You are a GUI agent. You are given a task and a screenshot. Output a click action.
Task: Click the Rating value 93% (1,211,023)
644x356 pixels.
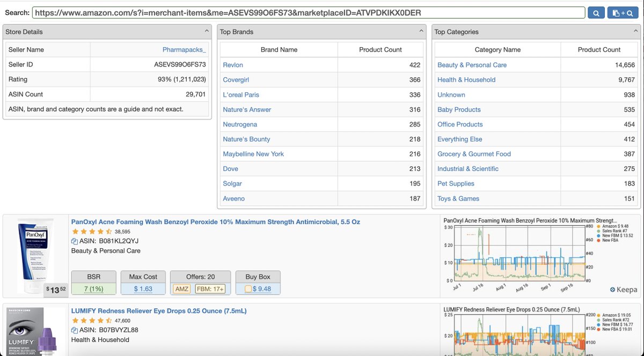coord(181,80)
